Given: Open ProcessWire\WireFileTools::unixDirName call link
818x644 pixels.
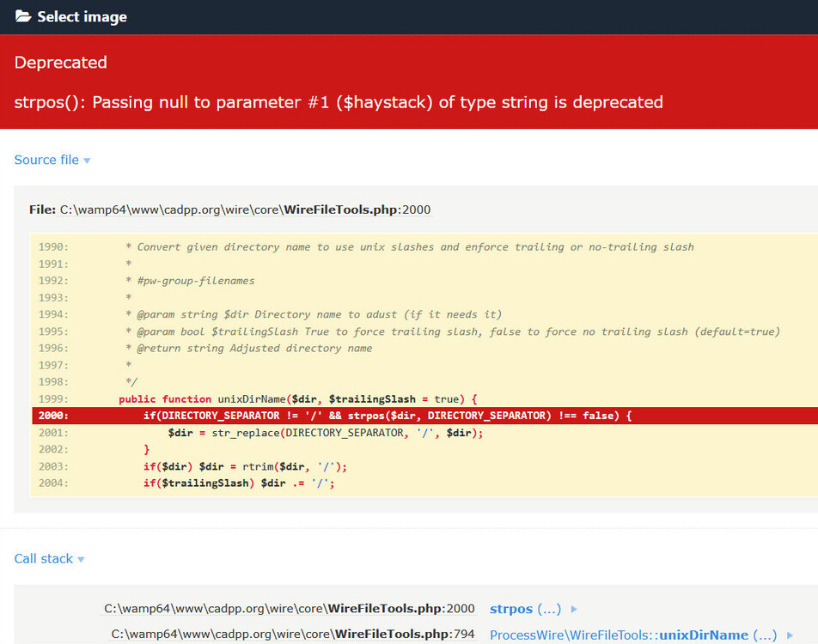Looking at the screenshot, I should (633, 635).
